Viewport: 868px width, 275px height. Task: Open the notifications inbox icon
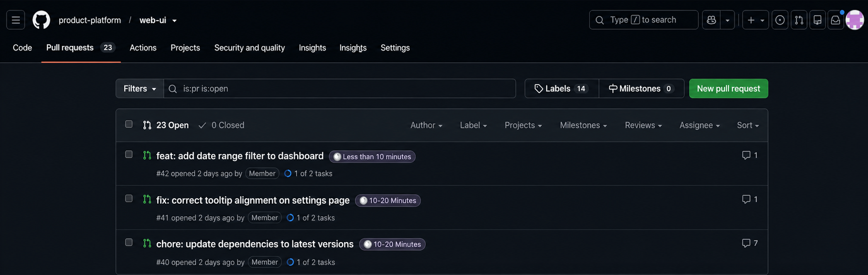tap(836, 20)
